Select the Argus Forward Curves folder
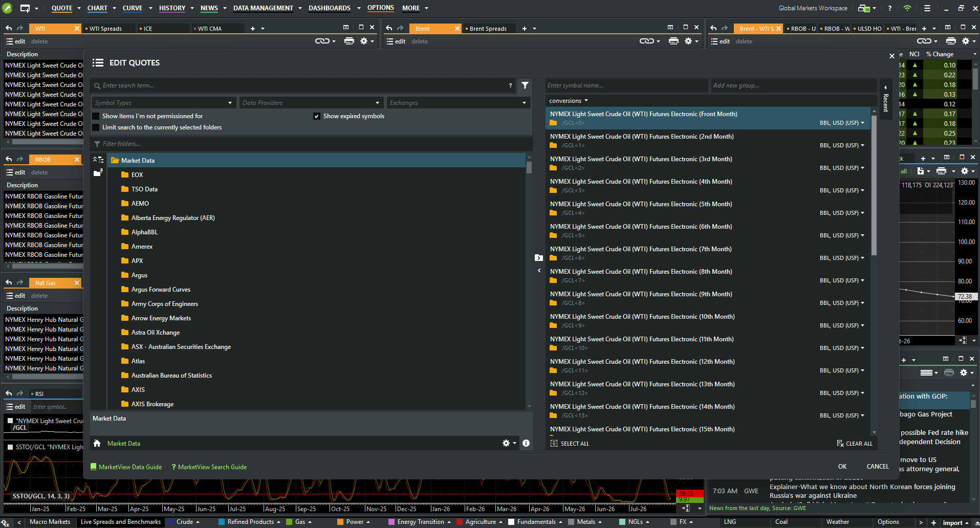 [161, 290]
